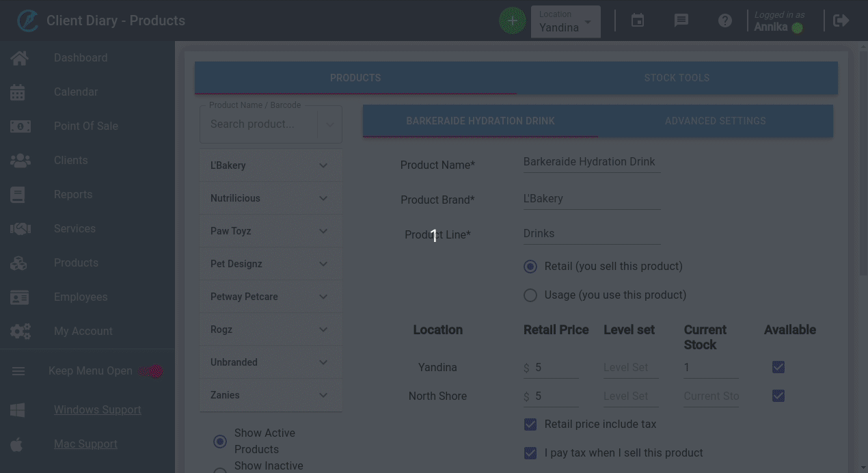The image size is (868, 473).
Task: Toggle Available checkbox for North Shore
Action: click(x=778, y=396)
